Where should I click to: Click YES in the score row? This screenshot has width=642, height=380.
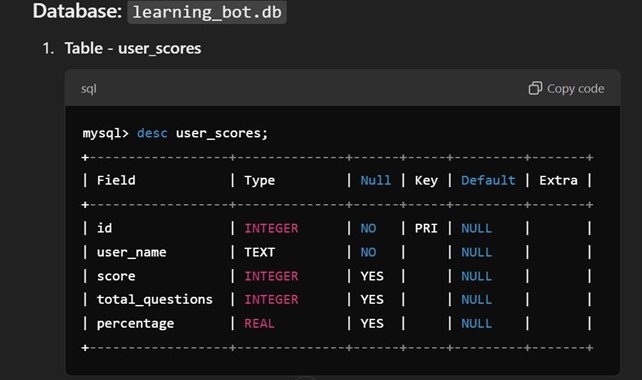tap(372, 276)
